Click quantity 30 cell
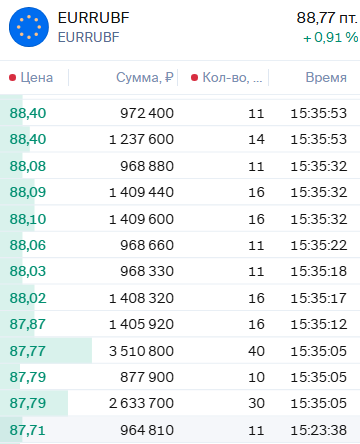The width and height of the screenshot is (360, 444). (256, 403)
